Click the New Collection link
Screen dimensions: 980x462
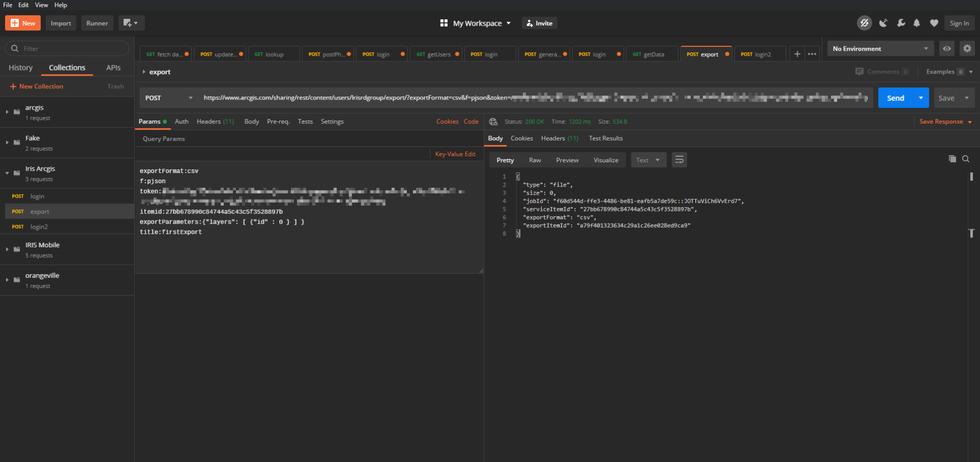[x=37, y=86]
